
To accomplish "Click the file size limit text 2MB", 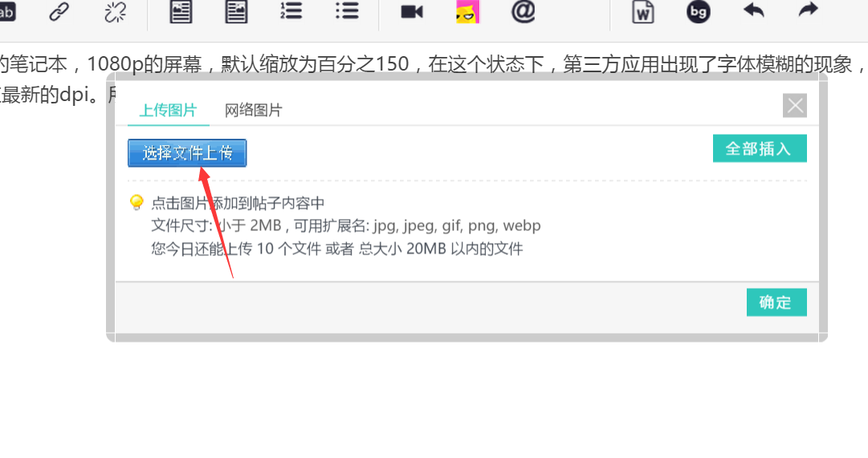I will (266, 225).
